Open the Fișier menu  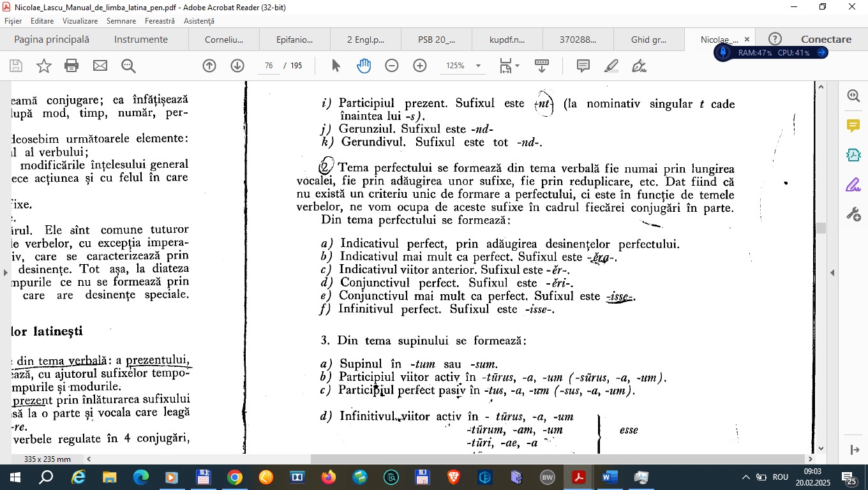tap(13, 21)
